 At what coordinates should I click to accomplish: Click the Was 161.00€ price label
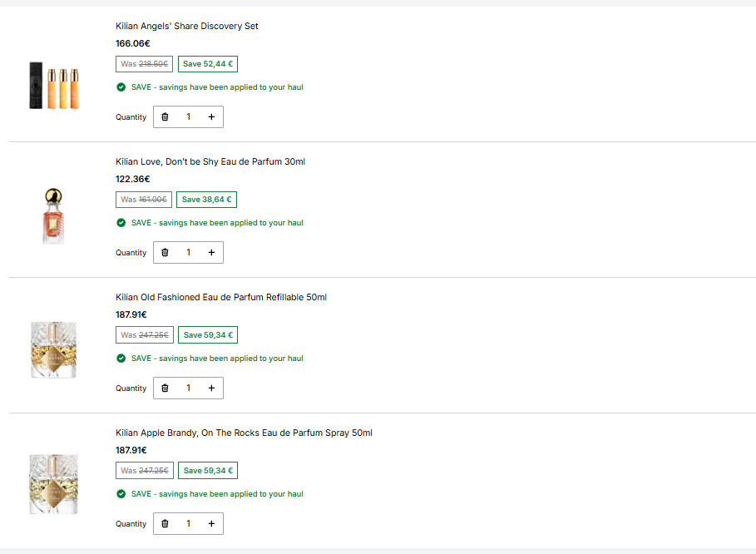144,199
